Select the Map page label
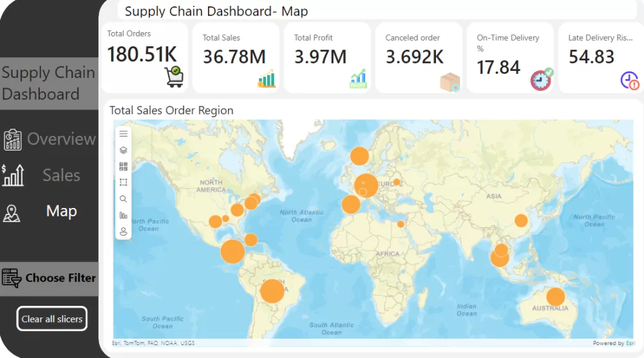The height and width of the screenshot is (358, 644). [x=61, y=211]
